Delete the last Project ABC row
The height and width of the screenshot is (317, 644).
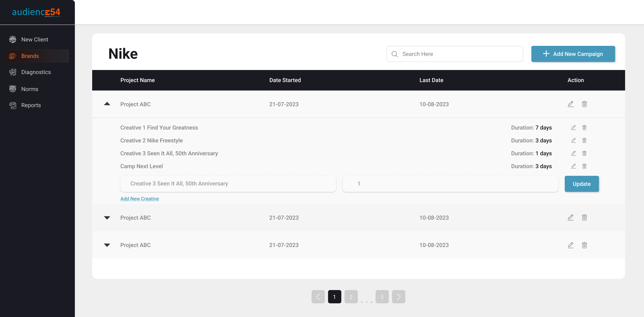tap(584, 245)
